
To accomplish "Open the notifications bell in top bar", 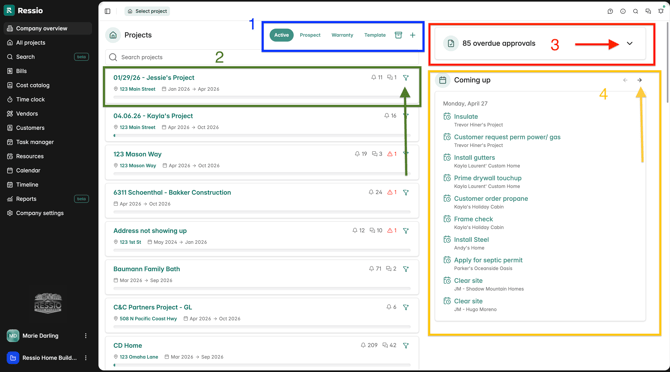I will click(x=661, y=11).
